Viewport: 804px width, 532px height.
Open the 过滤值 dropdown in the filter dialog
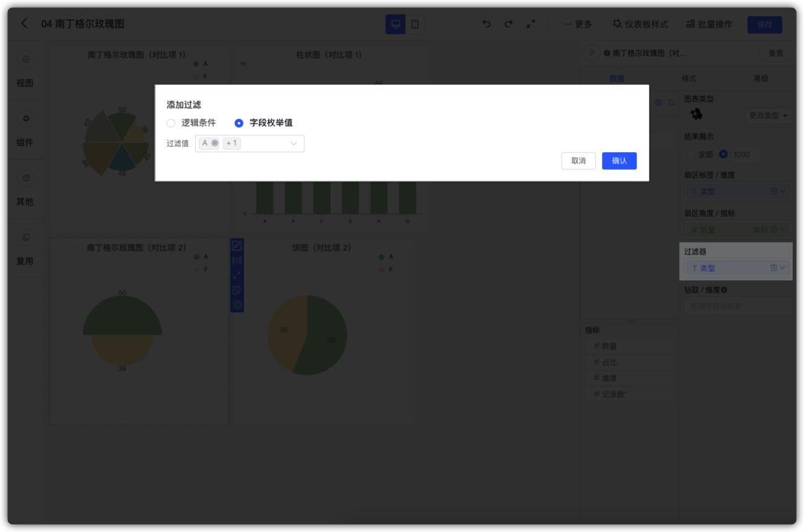coord(293,143)
